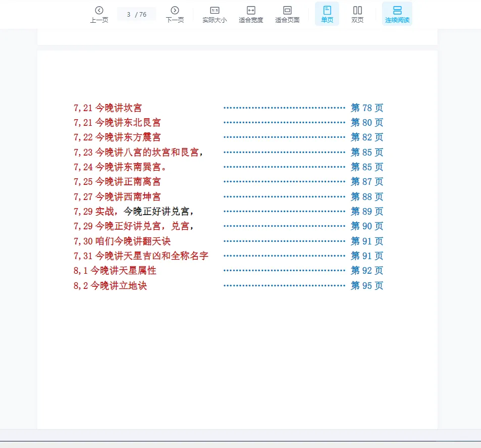
Task: Open entry 7,22 今晚讲东方震宫
Action: [x=117, y=137]
